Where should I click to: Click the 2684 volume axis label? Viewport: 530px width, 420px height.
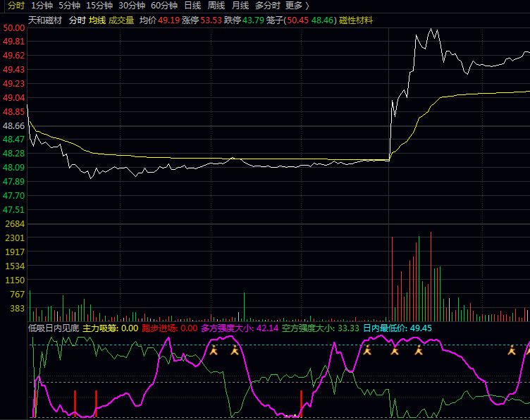[15, 223]
